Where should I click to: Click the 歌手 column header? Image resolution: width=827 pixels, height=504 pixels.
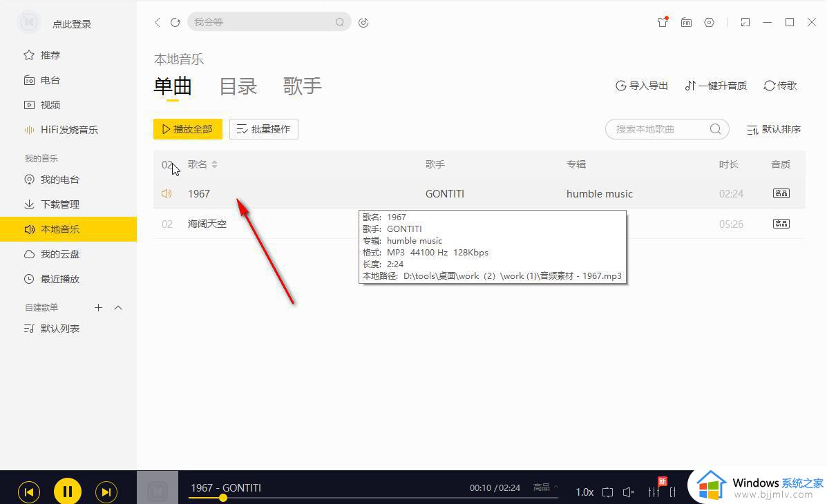pos(435,164)
